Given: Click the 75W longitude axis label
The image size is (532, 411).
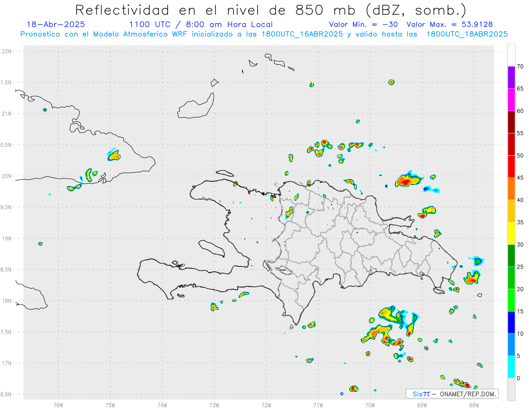Looking at the screenshot, I should tap(110, 405).
